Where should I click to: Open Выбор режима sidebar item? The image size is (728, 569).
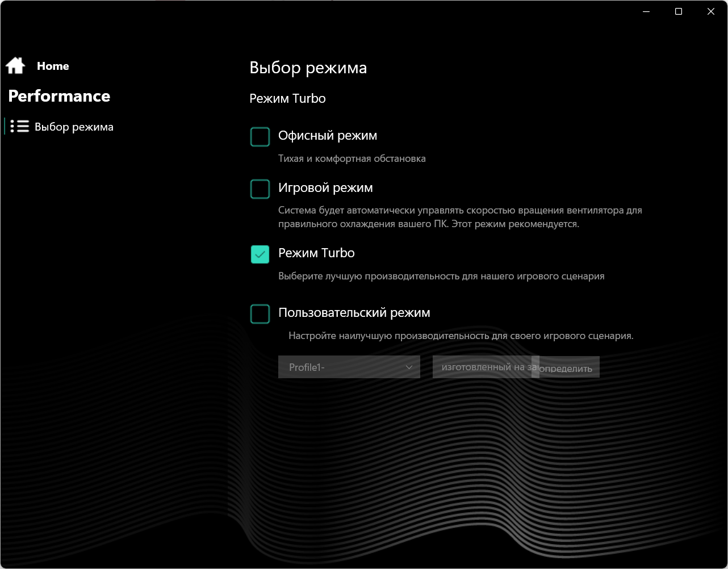tap(60, 127)
